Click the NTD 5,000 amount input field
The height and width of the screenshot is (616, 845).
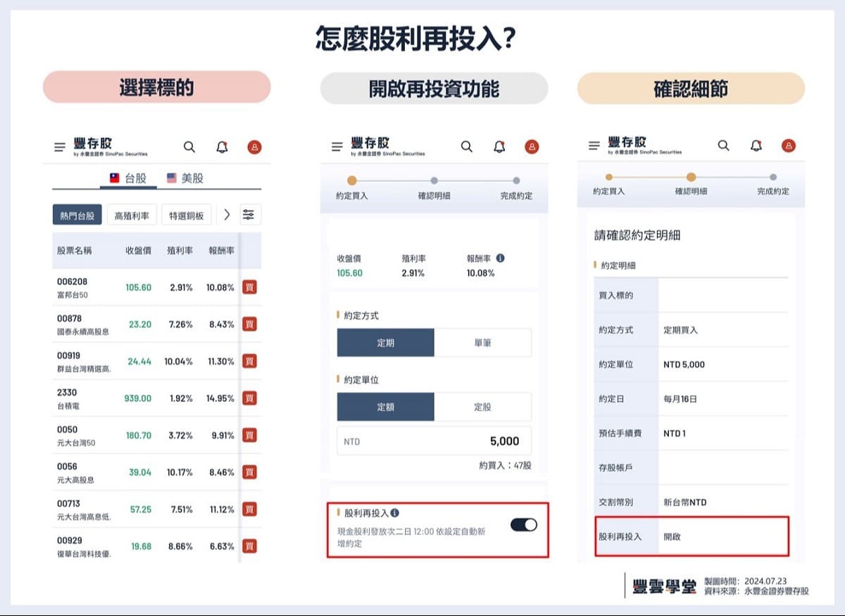tap(434, 440)
